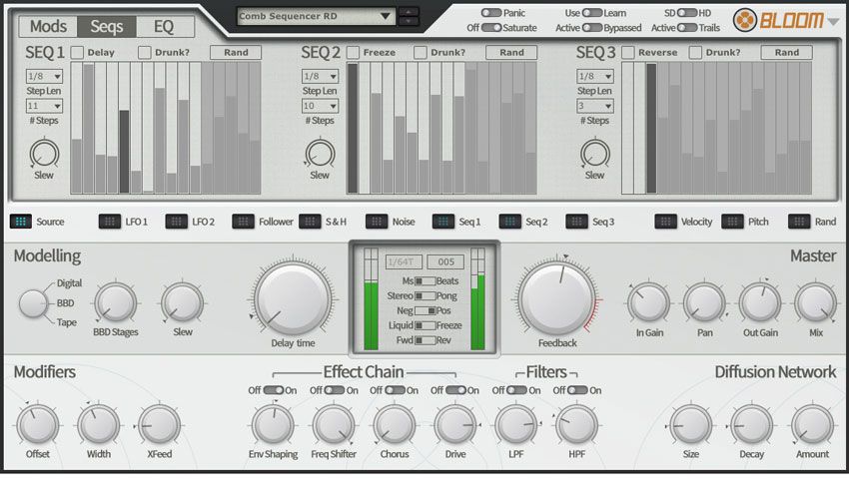Randomize SEQ 2 with Rand button
The height and width of the screenshot is (504, 849).
511,53
